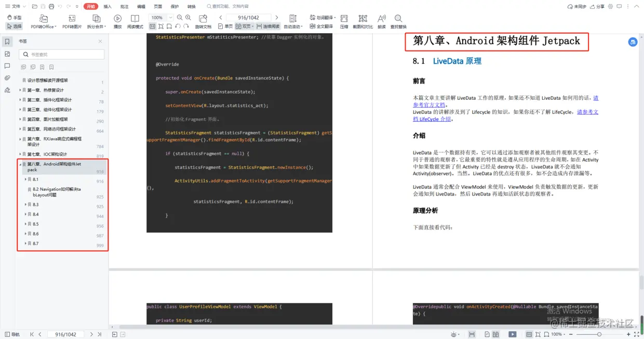Toggle 连续阅读 continuous reading
The width and height of the screenshot is (644, 339).
(268, 26)
